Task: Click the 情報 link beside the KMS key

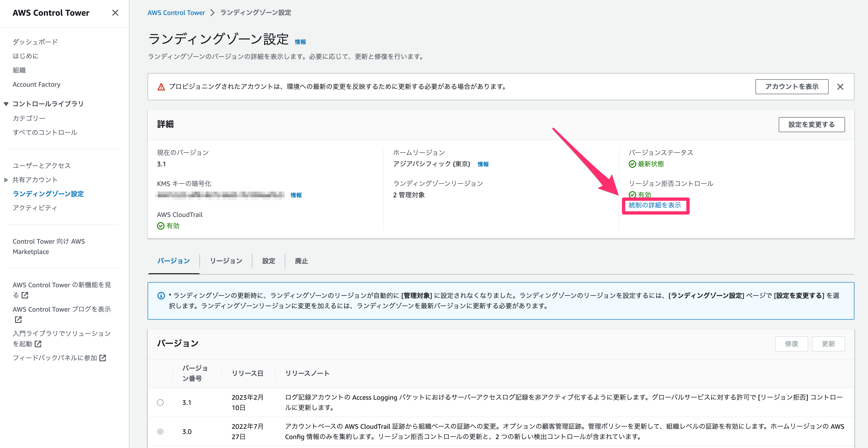Action: pyautogui.click(x=296, y=195)
